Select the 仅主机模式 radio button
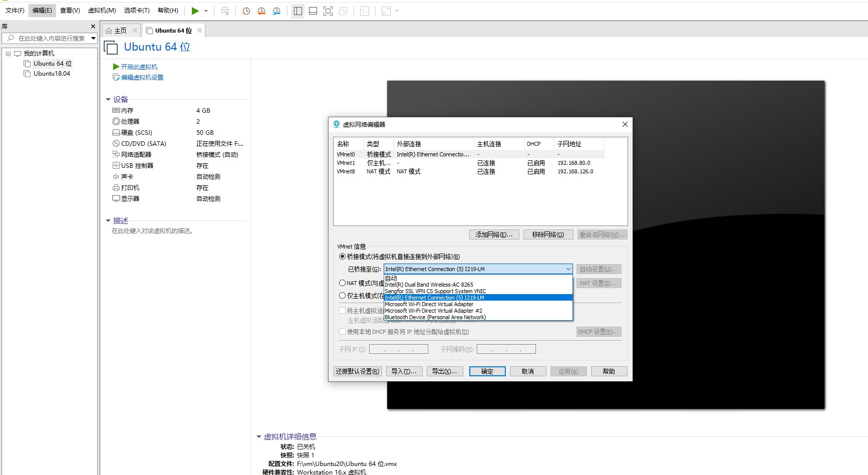 pyautogui.click(x=343, y=296)
